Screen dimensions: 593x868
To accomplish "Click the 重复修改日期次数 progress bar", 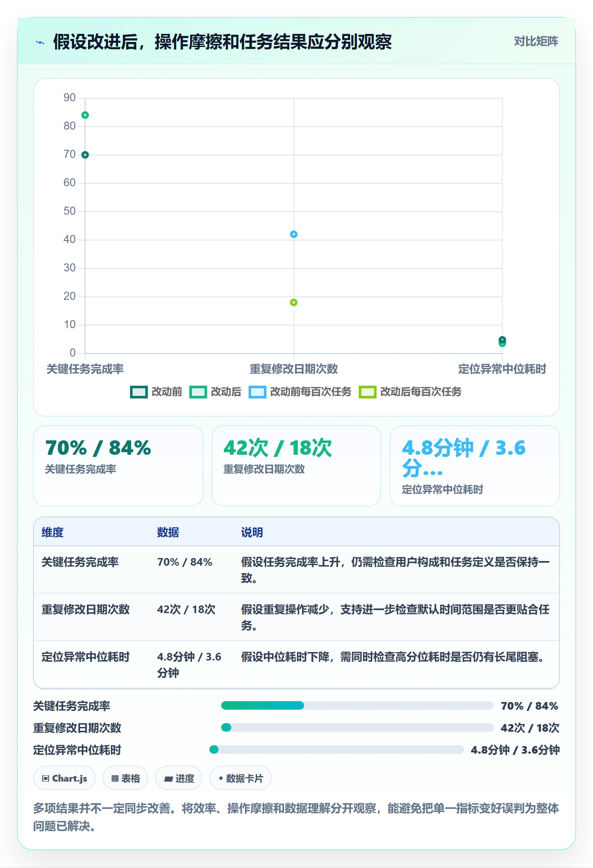I will 357,727.
